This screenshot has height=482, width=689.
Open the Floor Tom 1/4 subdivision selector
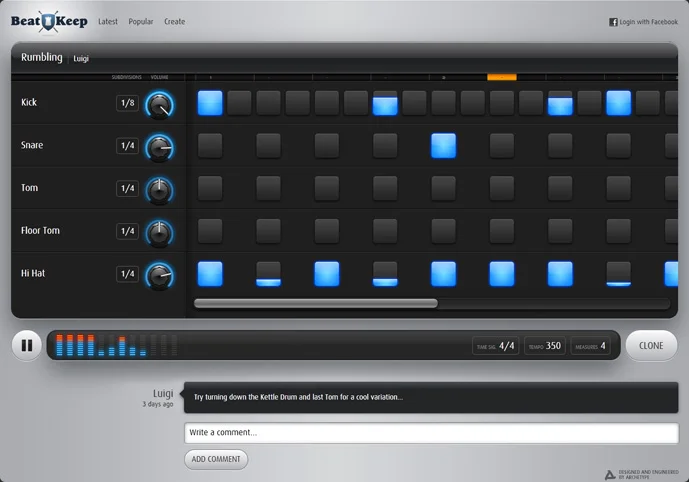pyautogui.click(x=127, y=231)
